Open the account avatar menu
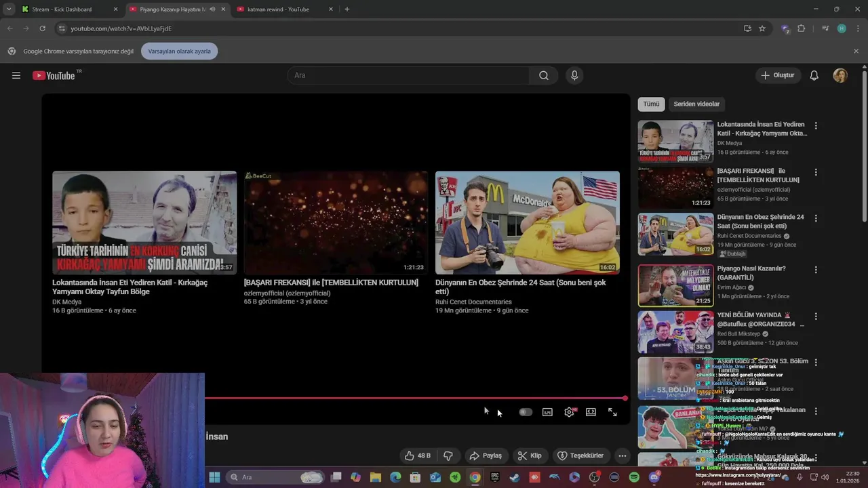 click(x=840, y=75)
